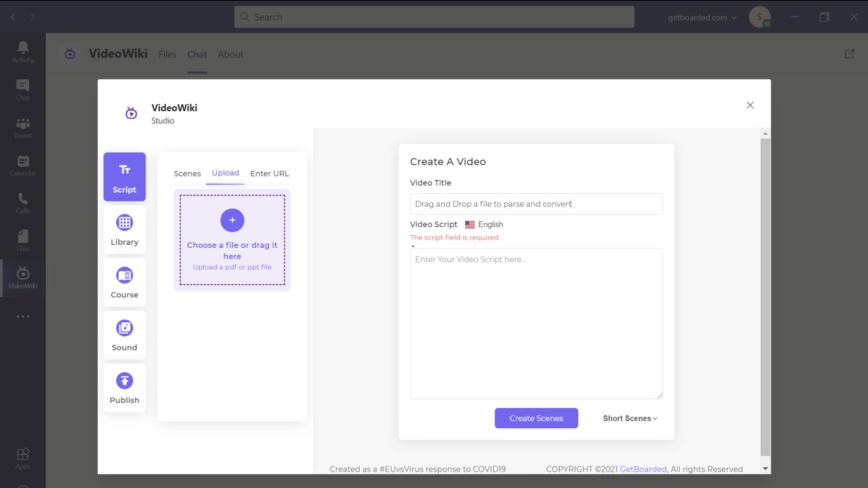The height and width of the screenshot is (488, 868).
Task: Open Teams icon in the left rail
Action: [x=23, y=127]
